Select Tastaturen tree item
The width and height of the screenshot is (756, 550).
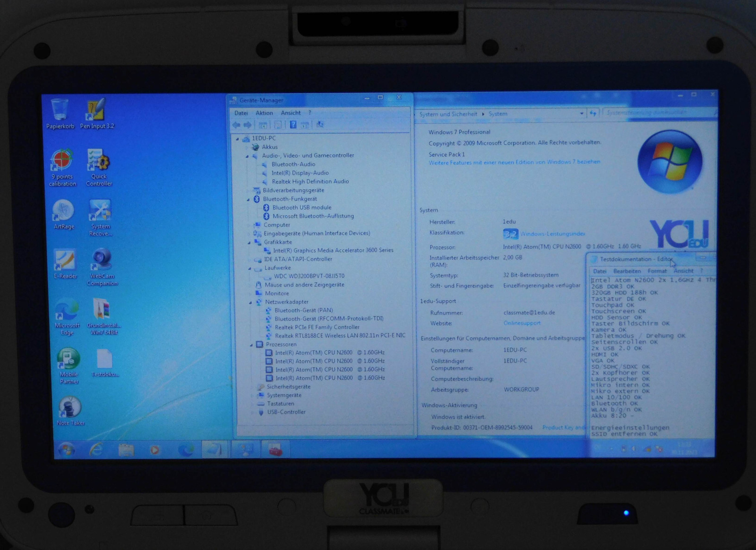[x=280, y=404]
